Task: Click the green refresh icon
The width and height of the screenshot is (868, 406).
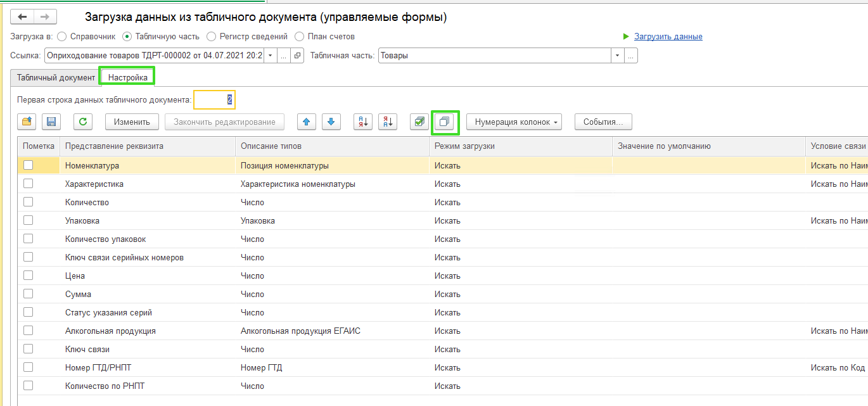Action: [x=82, y=122]
